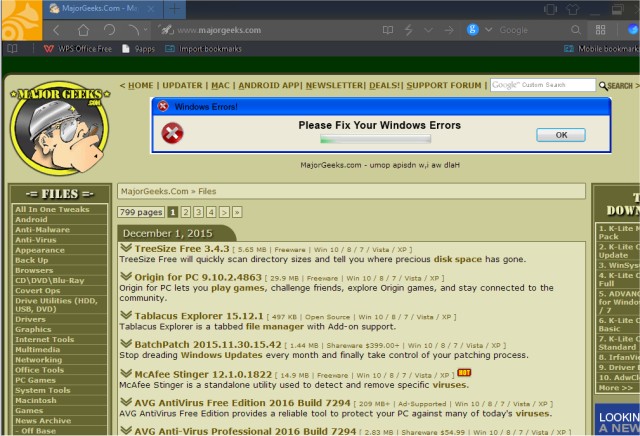Open the DEALS! menu link
The height and width of the screenshot is (436, 640).
384,85
